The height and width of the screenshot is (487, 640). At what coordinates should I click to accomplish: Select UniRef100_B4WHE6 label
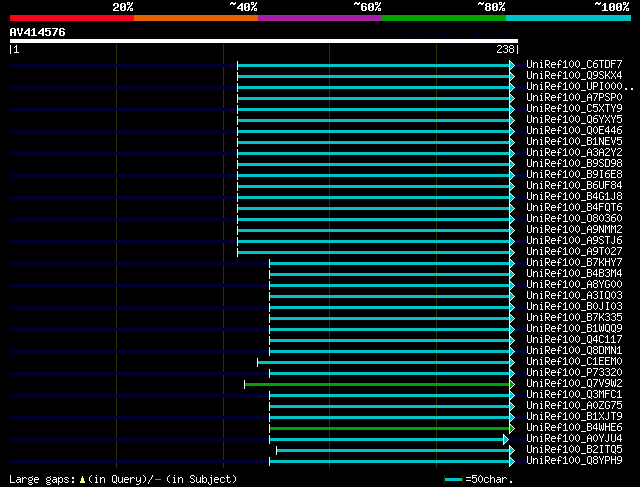coord(574,428)
